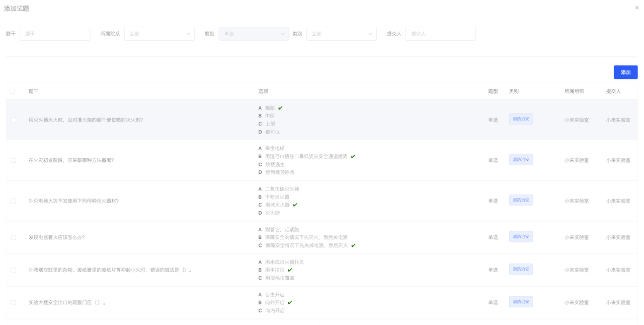Viewport: 644px width, 325px height.
Task: Focus the 题干 search input field
Action: point(55,34)
